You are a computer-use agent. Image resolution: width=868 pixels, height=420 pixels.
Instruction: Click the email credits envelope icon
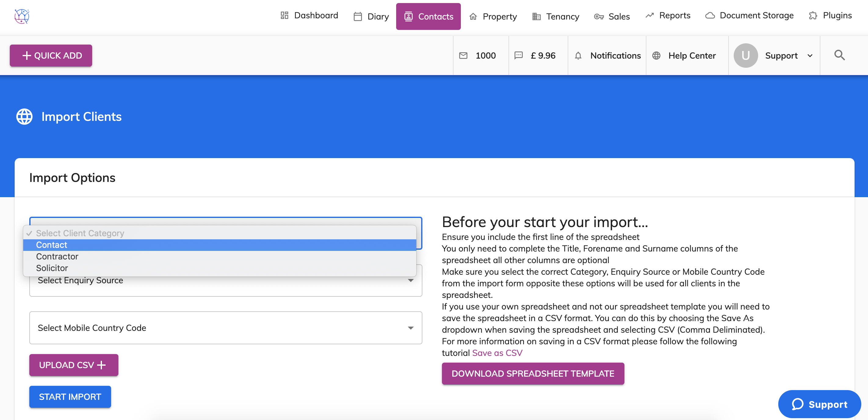coord(463,56)
